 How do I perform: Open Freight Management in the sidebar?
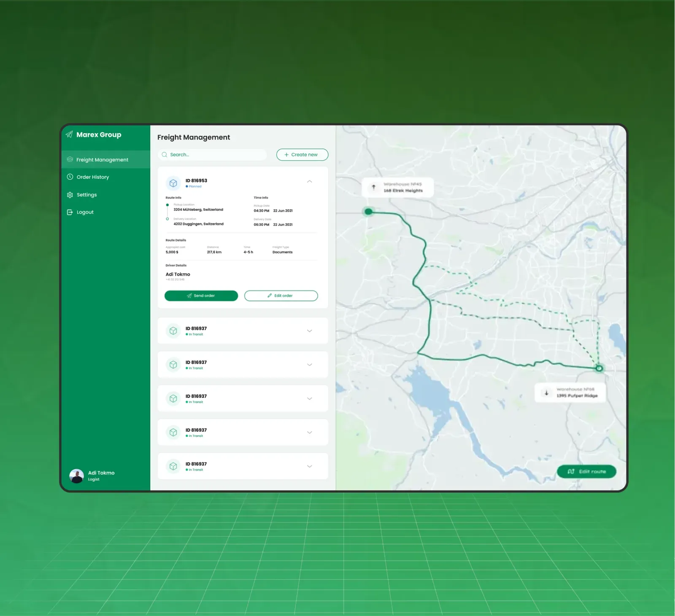(102, 160)
